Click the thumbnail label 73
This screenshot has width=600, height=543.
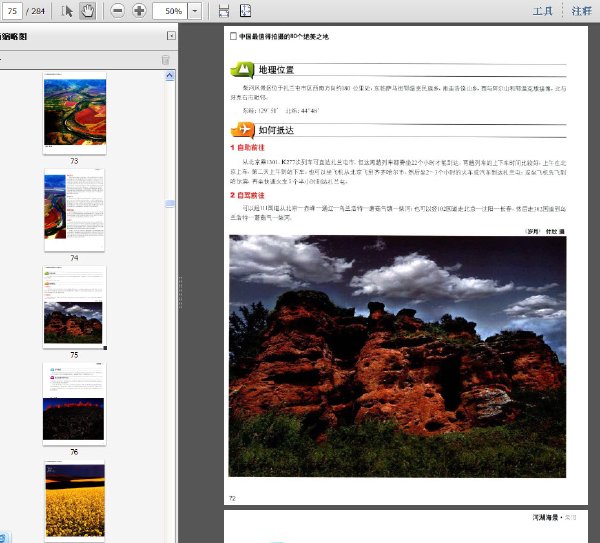tap(74, 161)
